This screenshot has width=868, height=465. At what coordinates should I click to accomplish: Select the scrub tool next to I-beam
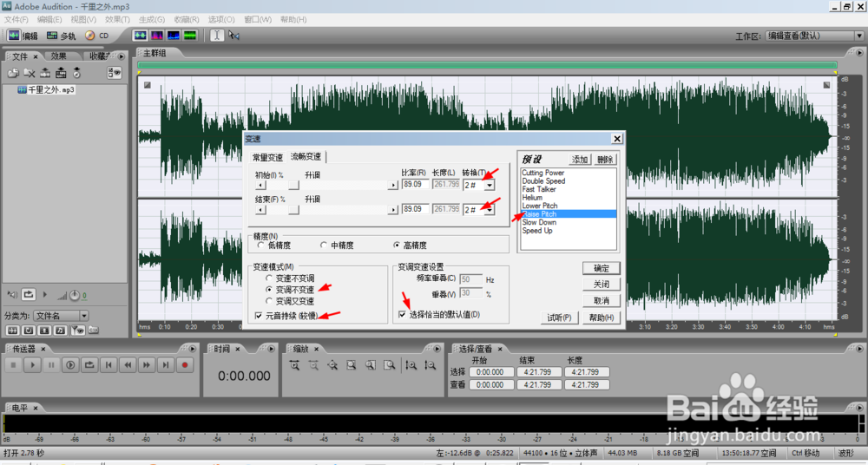[x=233, y=36]
